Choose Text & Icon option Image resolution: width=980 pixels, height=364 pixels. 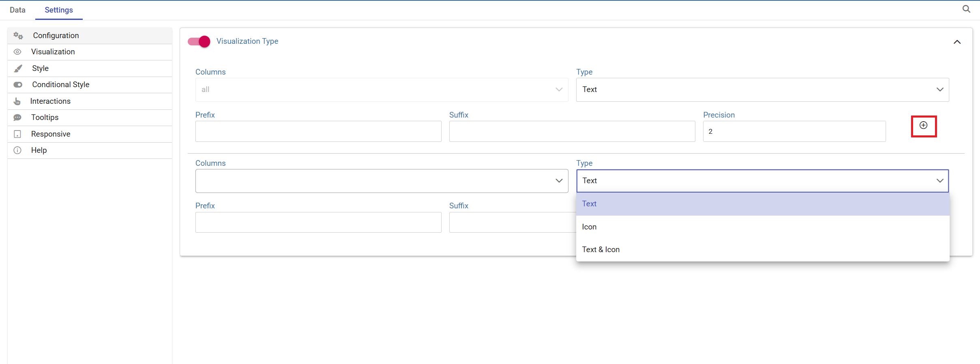[763, 250]
